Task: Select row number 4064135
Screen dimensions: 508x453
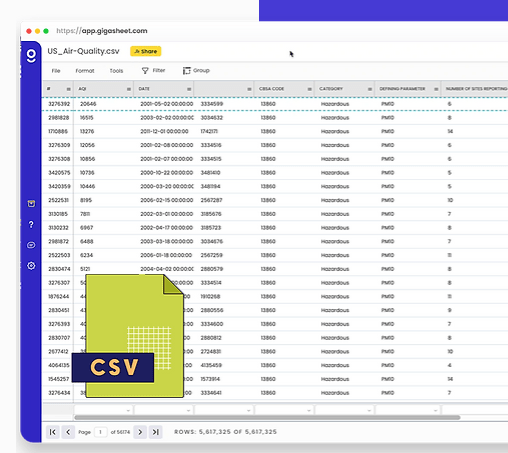Action: (59, 365)
